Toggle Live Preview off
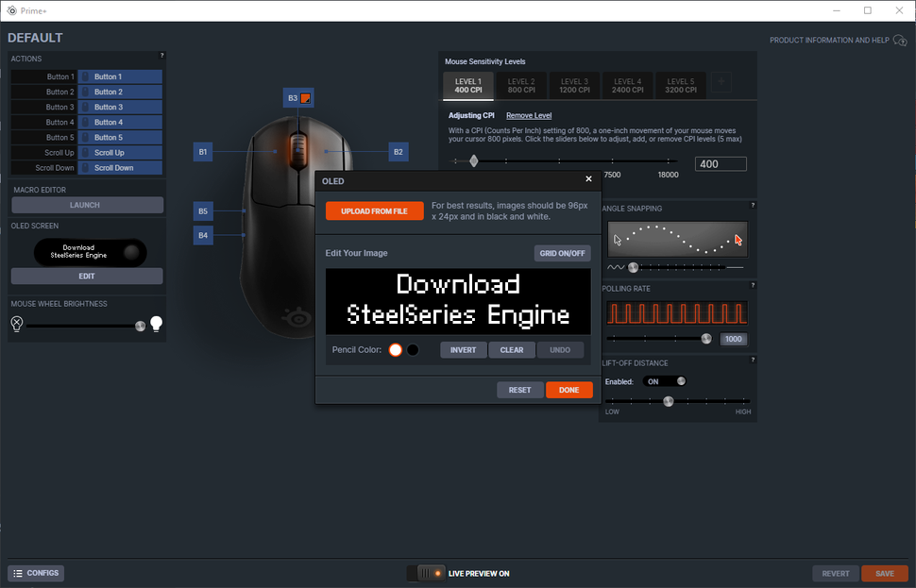Viewport: 916px width, 588px height. tap(427, 573)
